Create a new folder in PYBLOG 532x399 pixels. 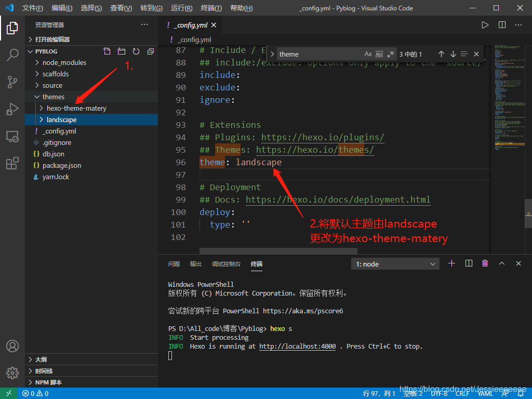[x=122, y=51]
